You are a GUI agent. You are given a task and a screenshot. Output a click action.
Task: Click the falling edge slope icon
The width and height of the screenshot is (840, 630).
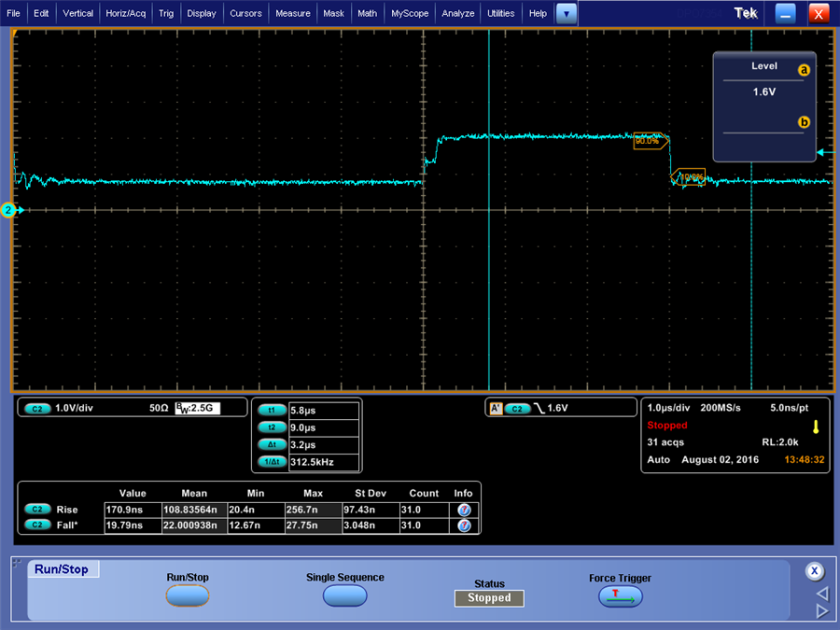coord(539,408)
